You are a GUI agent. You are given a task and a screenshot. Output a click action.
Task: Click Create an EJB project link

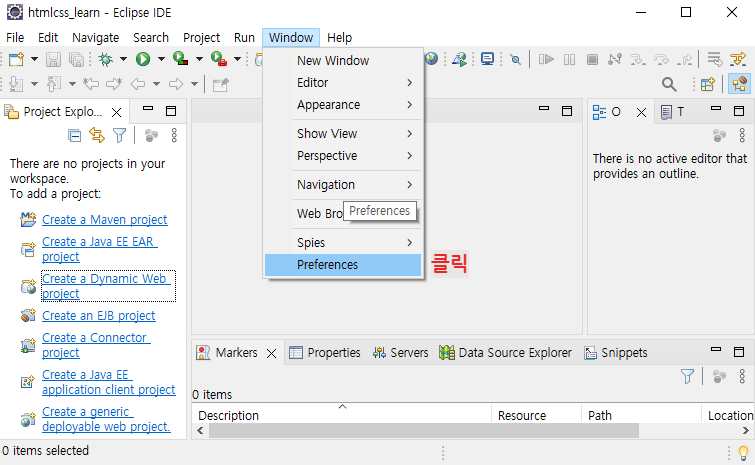coord(99,316)
